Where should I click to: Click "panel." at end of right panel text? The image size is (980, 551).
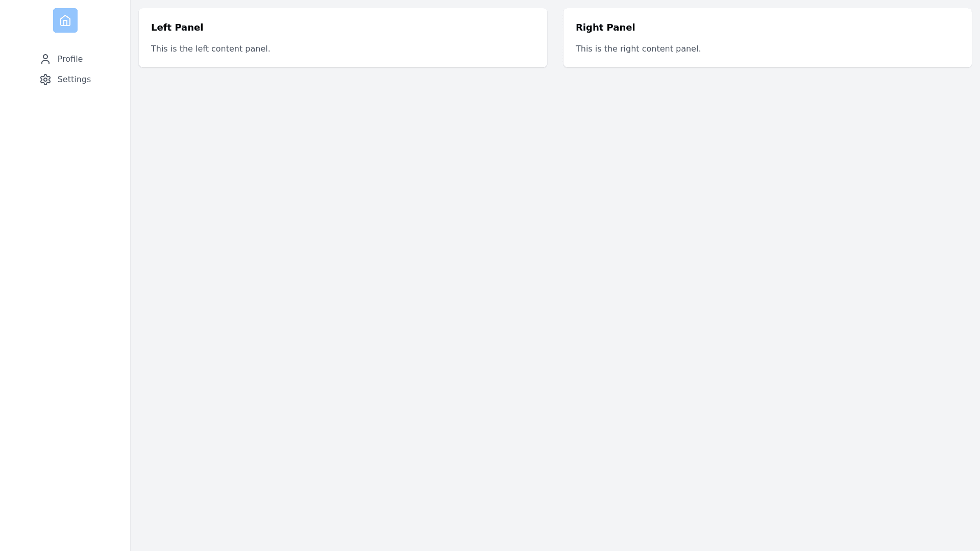pyautogui.click(x=688, y=49)
